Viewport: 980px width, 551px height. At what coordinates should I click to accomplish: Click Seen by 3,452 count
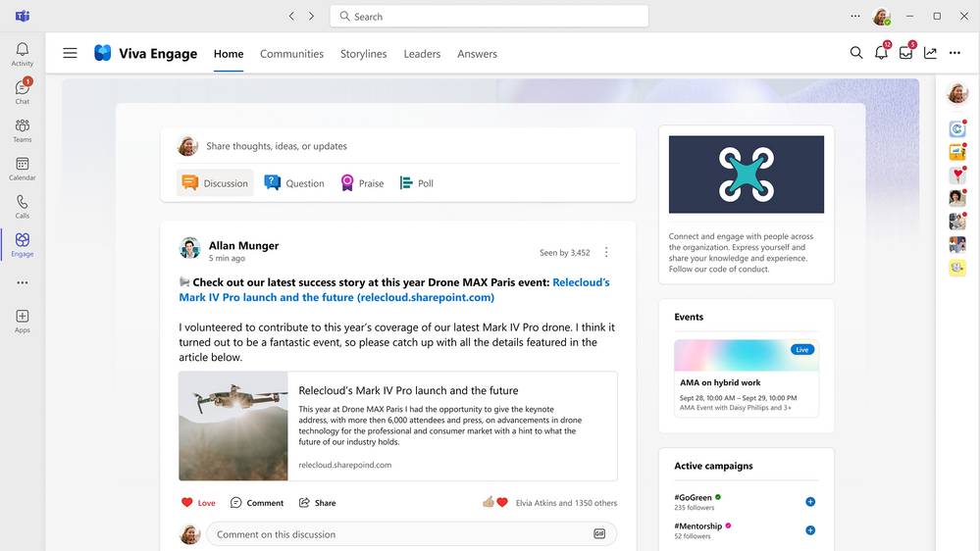pyautogui.click(x=564, y=252)
